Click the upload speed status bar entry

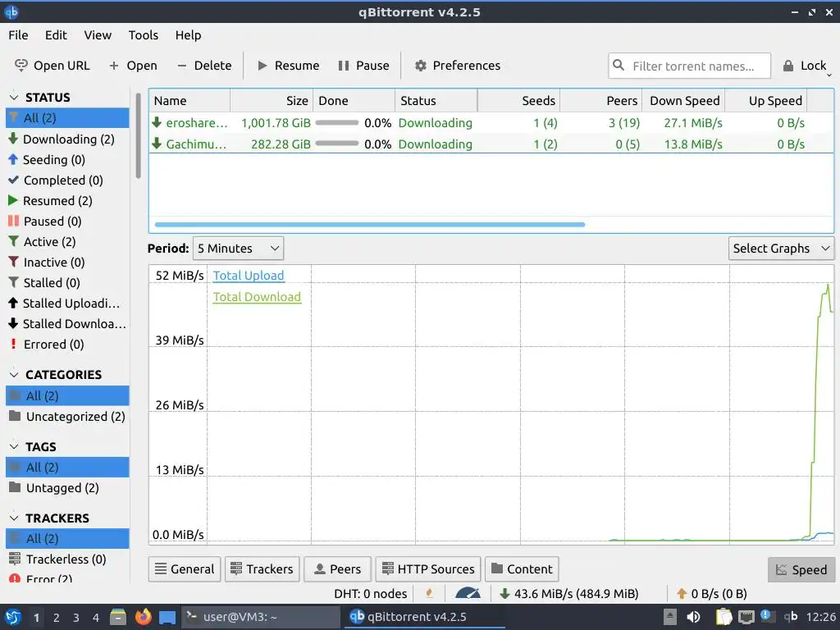711,594
